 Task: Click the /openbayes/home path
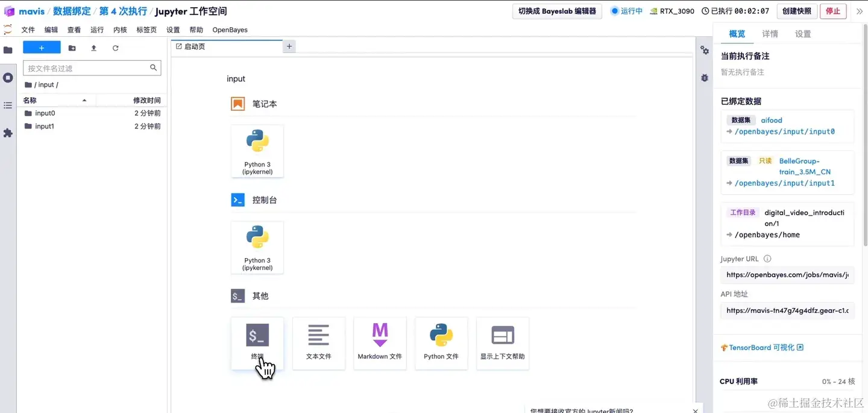[x=767, y=235]
